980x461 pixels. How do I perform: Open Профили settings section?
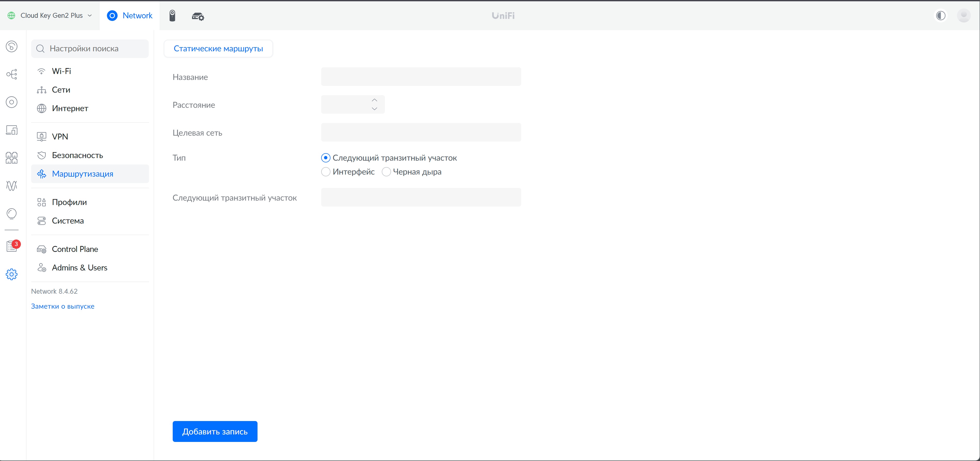(x=90, y=202)
